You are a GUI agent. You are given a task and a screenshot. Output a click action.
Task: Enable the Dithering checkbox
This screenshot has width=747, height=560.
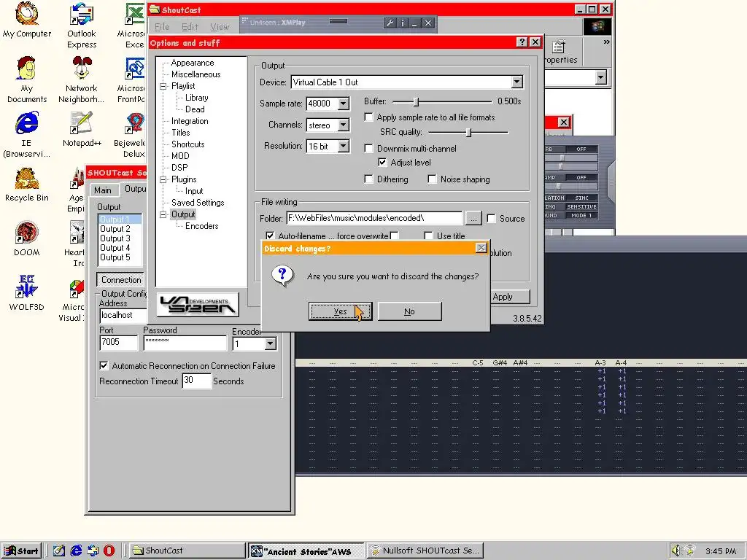368,179
